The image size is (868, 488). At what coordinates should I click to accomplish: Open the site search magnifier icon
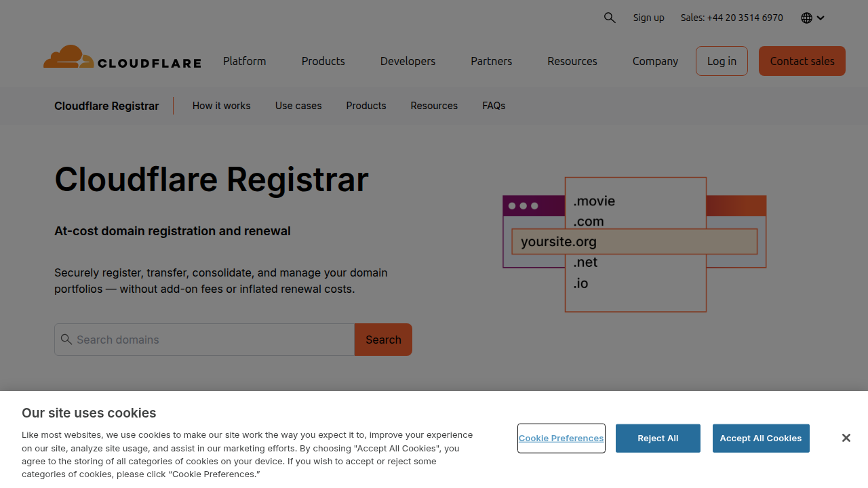(x=610, y=18)
